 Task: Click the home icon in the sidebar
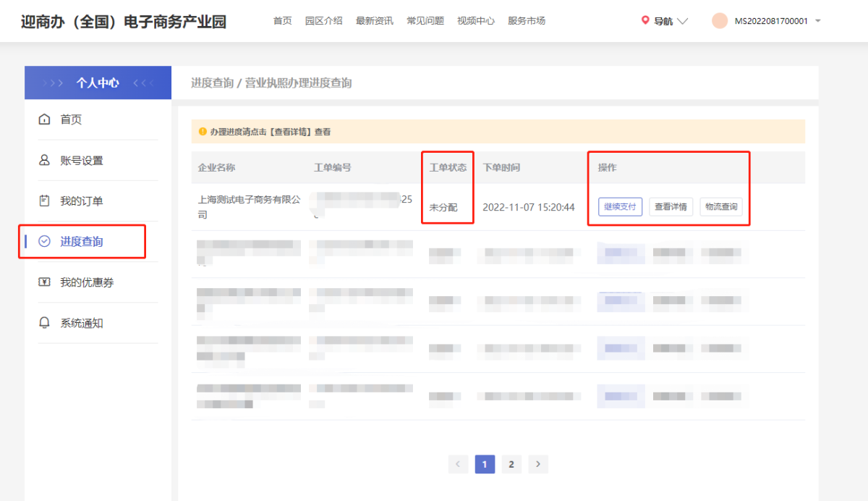point(44,119)
